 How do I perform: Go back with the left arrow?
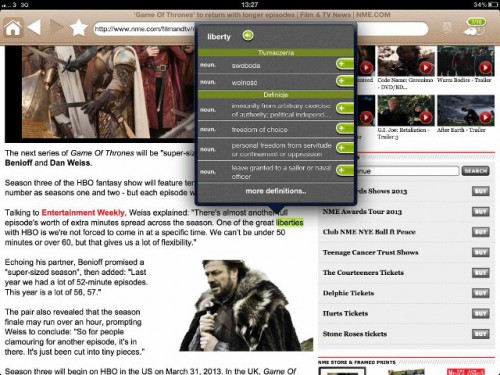pos(34,27)
